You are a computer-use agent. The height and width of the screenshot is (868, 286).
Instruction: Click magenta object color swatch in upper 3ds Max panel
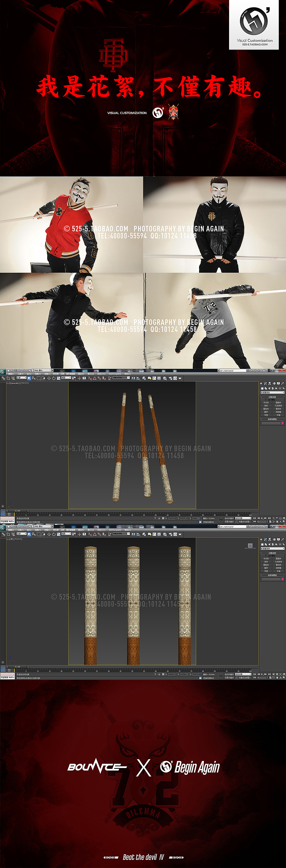[283, 423]
